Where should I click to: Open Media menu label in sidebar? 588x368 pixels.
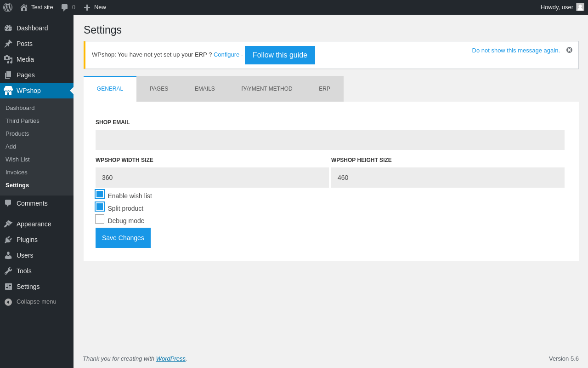25,59
